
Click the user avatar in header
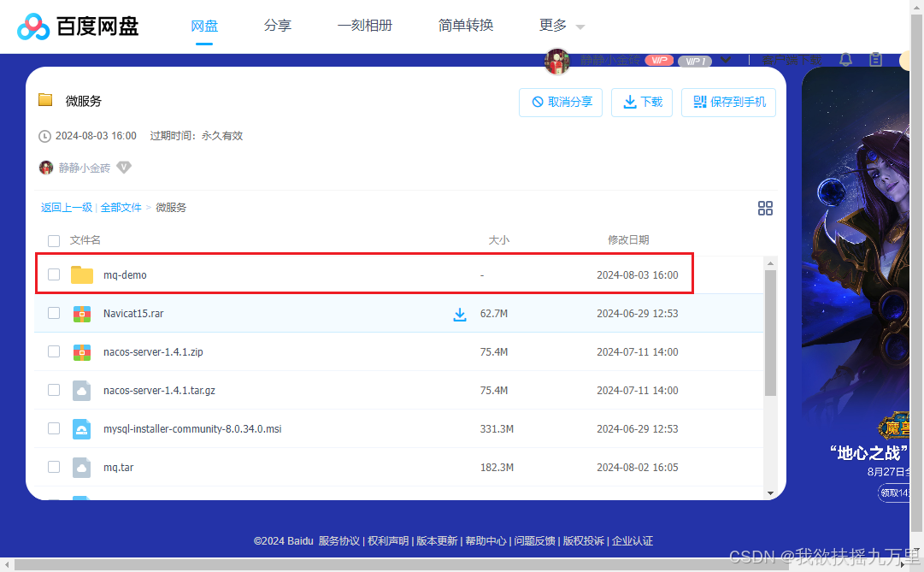tap(556, 61)
